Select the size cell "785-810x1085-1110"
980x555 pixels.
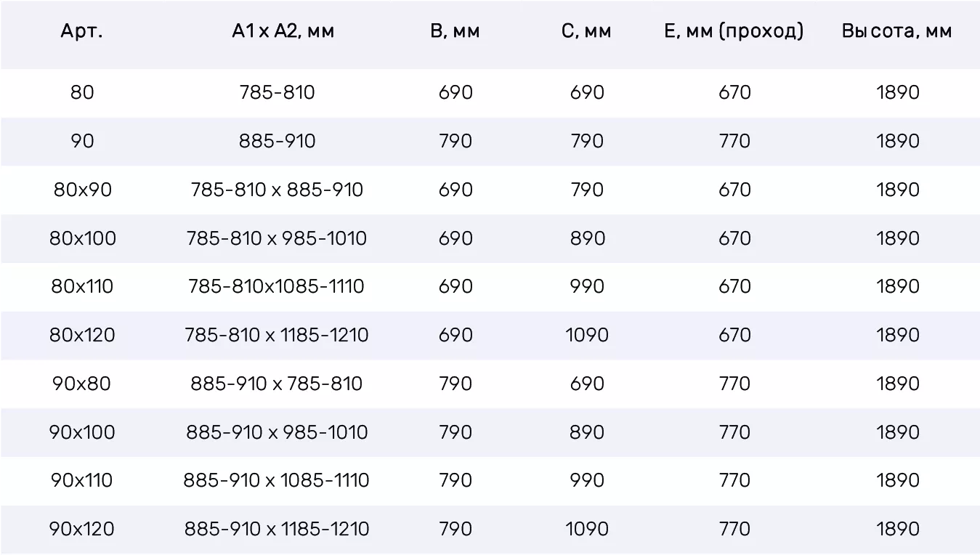click(x=277, y=286)
